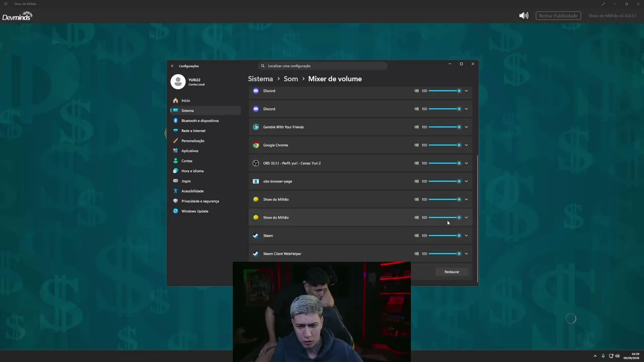Mute Google Chrome in the volume mixer
The width and height of the screenshot is (644, 362).
(416, 145)
